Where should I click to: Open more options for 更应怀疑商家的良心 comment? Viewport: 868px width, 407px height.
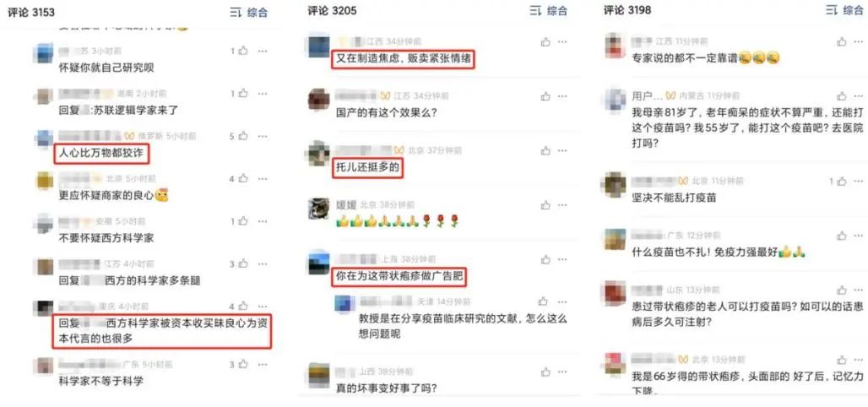click(x=263, y=179)
